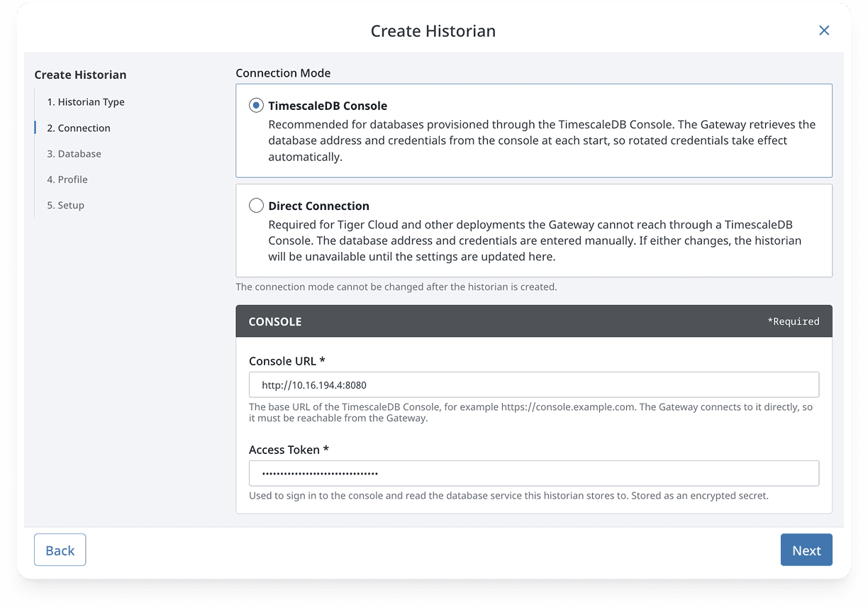Focus the Access Token input field
This screenshot has width=868, height=610.
(x=534, y=473)
